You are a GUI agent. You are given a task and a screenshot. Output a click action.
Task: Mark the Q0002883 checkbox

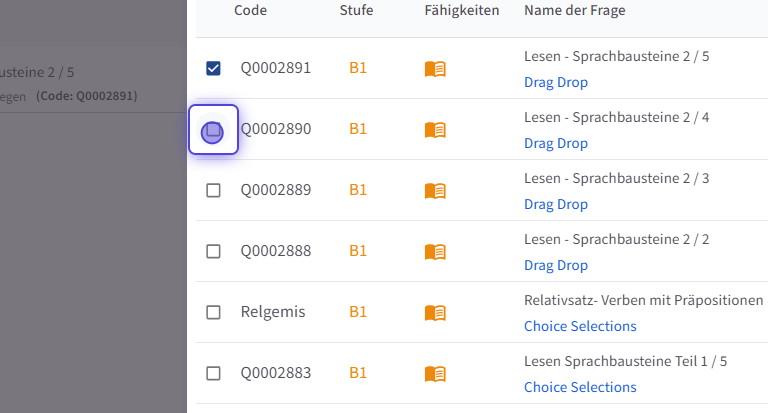coord(213,373)
